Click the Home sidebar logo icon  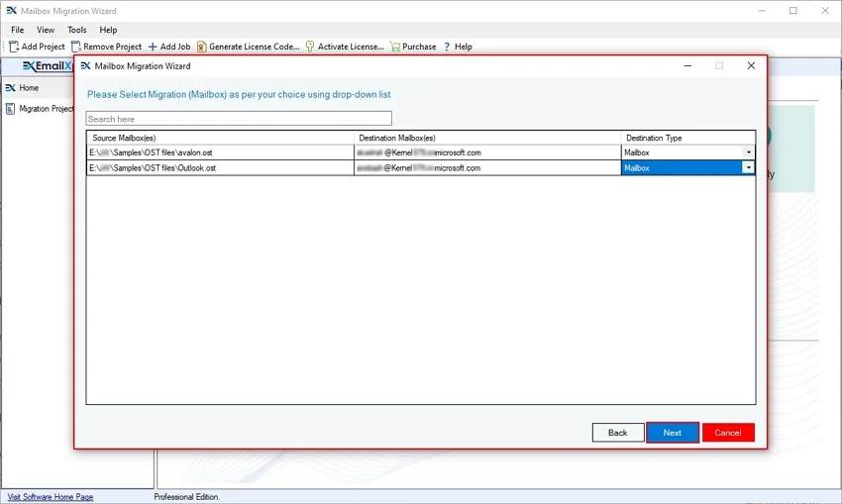[x=10, y=87]
